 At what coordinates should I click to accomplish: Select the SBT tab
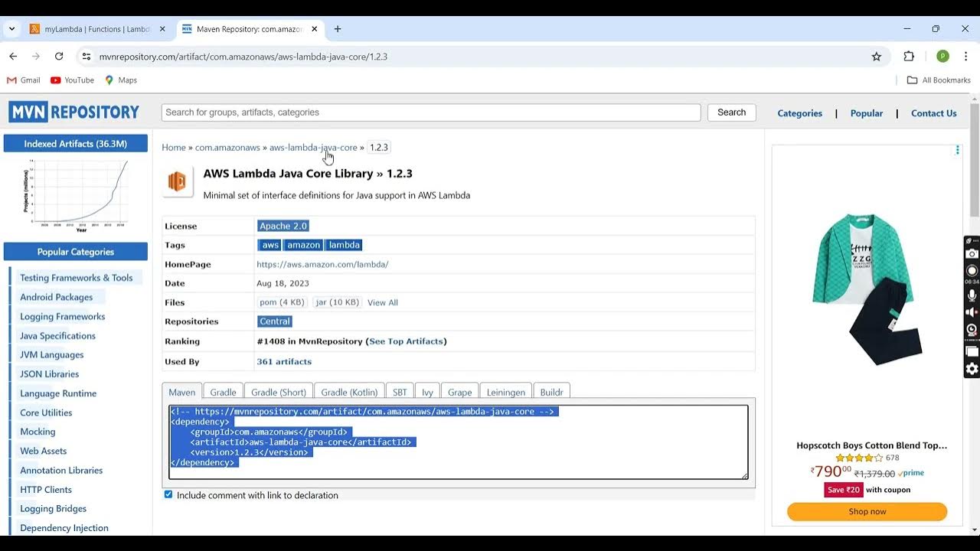point(400,392)
